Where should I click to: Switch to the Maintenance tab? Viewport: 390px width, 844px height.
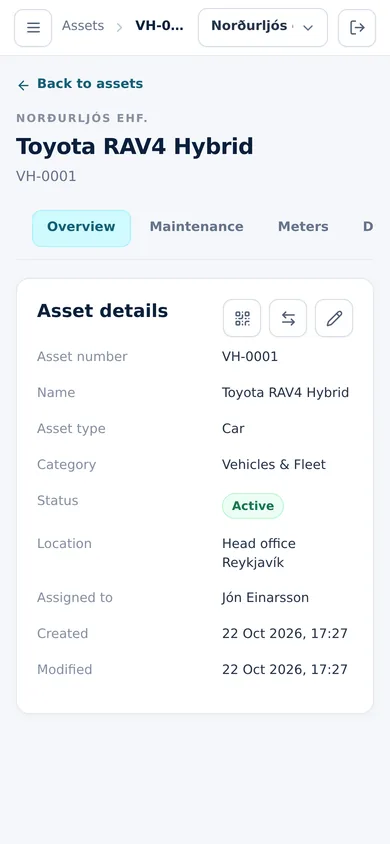(196, 227)
